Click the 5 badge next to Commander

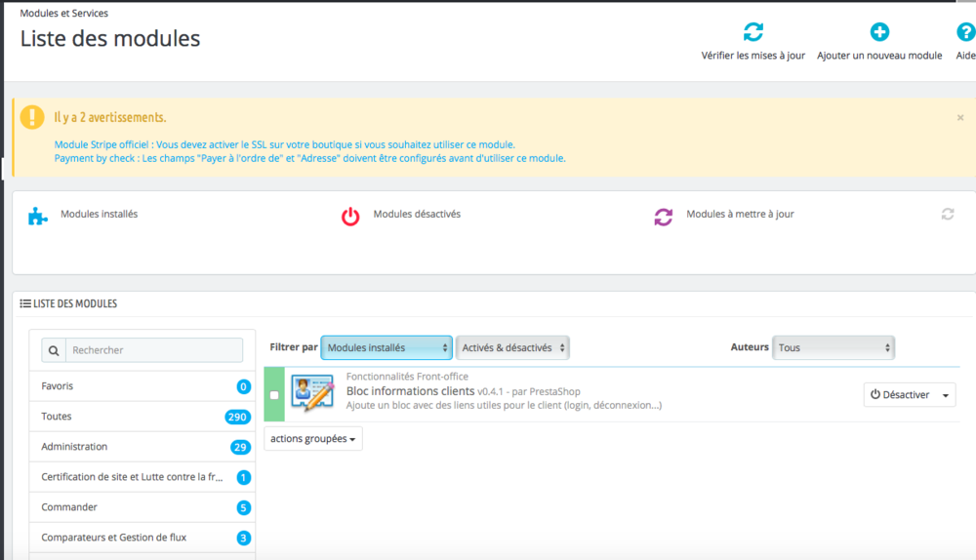243,507
